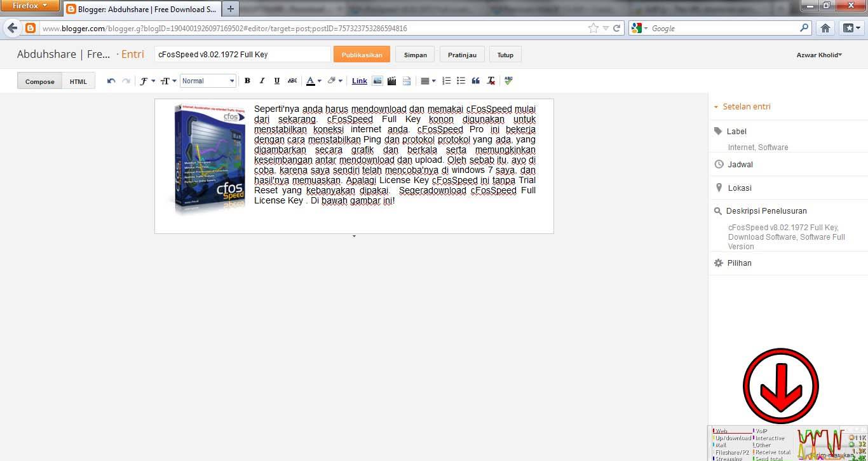
Task: Click the Deskripsi Penelusuran magnifier icon
Action: (719, 211)
